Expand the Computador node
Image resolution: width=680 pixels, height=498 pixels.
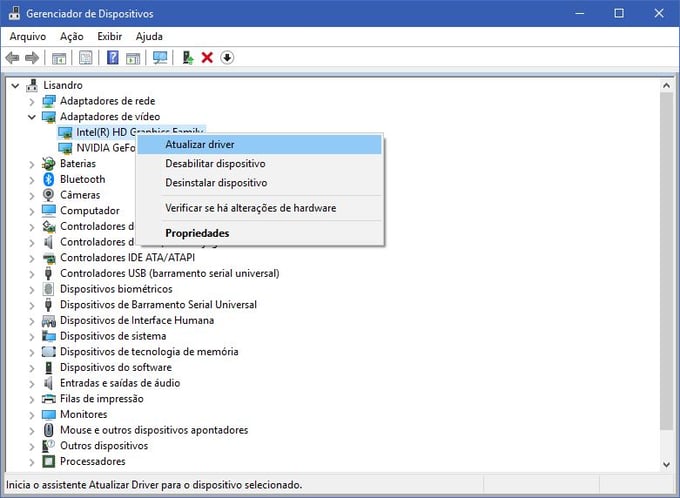32,211
